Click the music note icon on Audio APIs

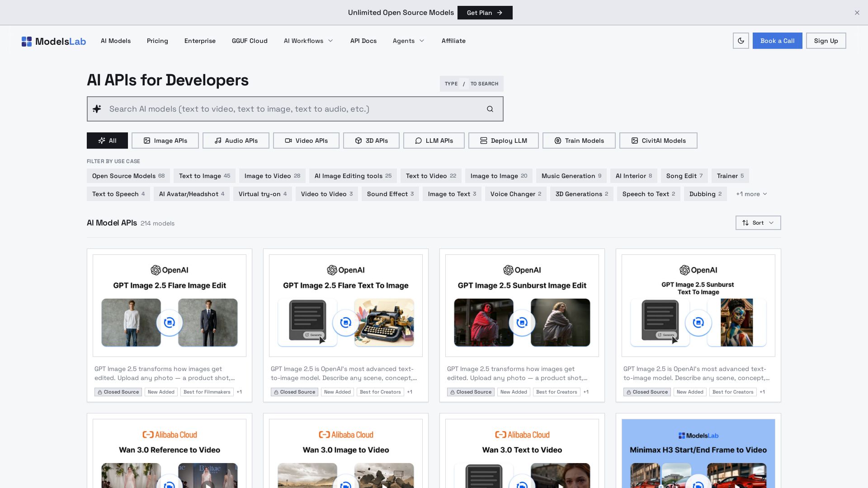tap(218, 141)
